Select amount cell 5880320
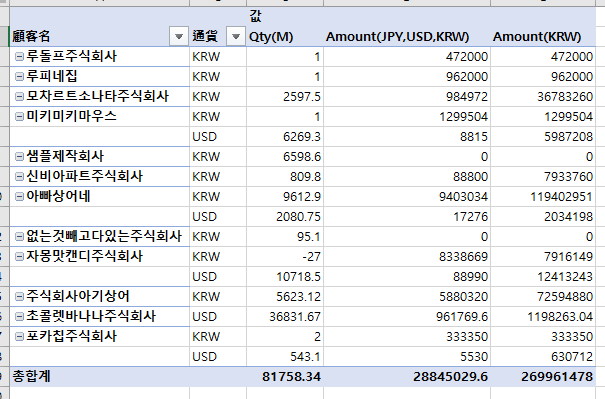The width and height of the screenshot is (605, 399). [x=407, y=297]
